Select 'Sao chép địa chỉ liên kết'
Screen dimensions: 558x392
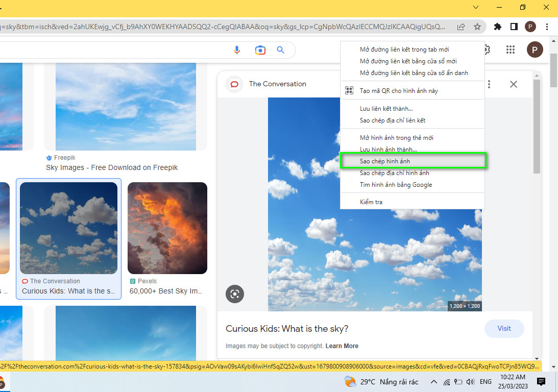412,120
